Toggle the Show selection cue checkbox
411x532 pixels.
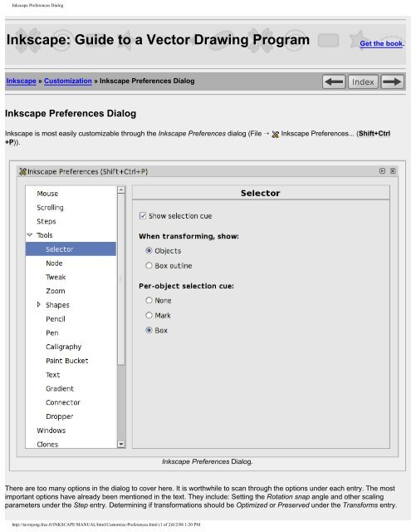click(143, 216)
